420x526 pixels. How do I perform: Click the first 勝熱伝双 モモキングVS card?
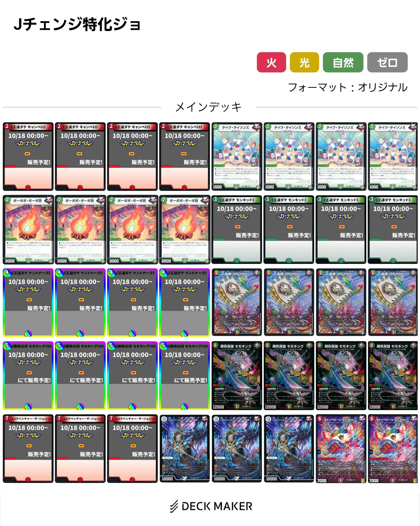[28, 376]
